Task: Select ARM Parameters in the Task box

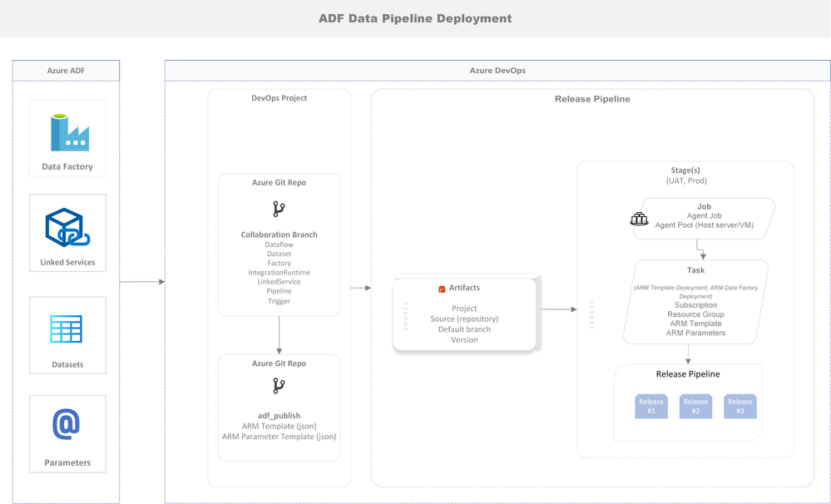Action: [x=696, y=334]
